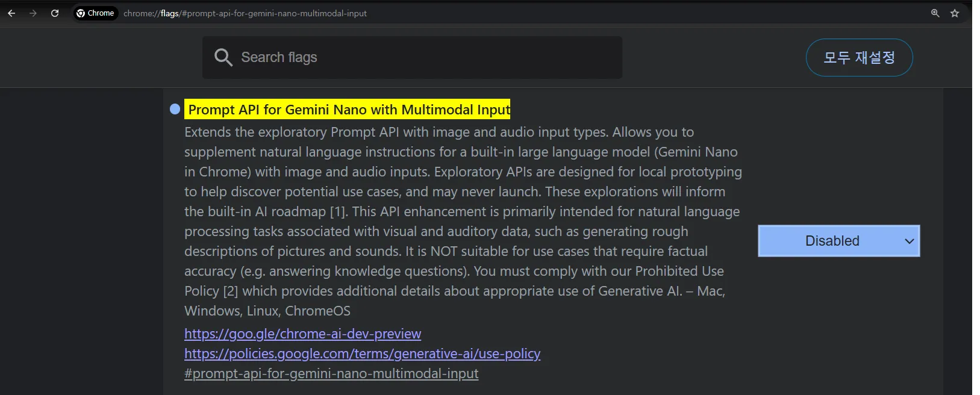Screen dimensions: 980x395
Task: Click the text 'Windows, Linux, ChromeOS'
Action: 267,311
